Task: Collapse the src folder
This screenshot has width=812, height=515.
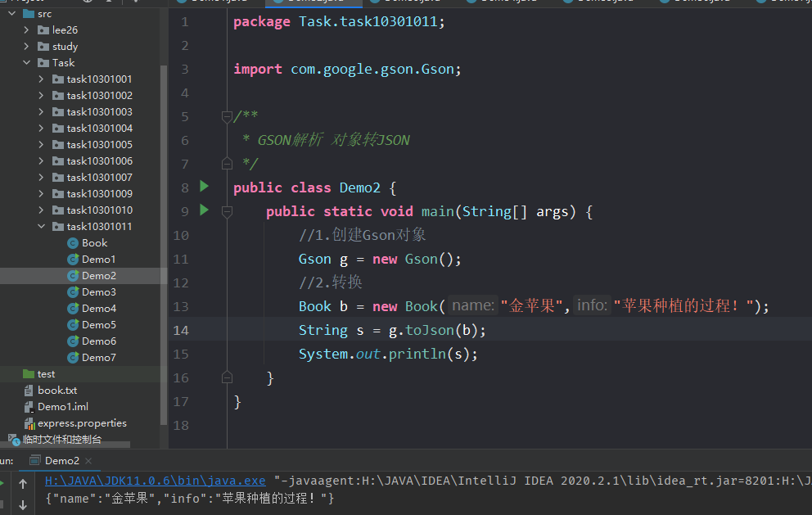Action: pyautogui.click(x=12, y=13)
